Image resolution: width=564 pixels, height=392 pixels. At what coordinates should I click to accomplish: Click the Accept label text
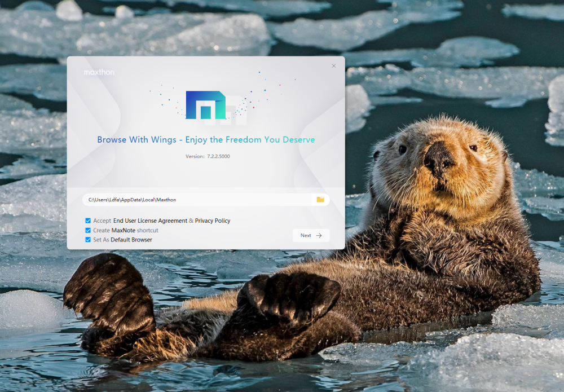[x=102, y=221]
